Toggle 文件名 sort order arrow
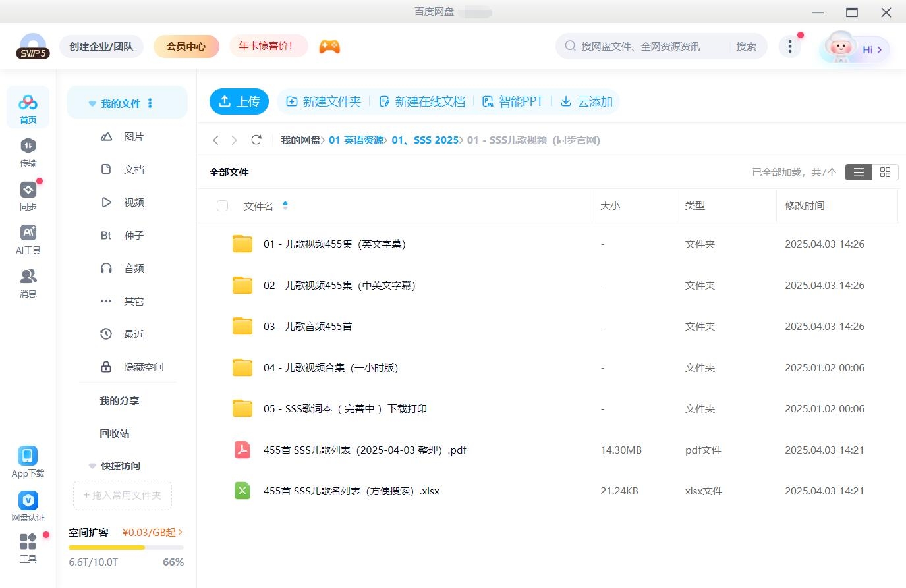 click(x=285, y=205)
